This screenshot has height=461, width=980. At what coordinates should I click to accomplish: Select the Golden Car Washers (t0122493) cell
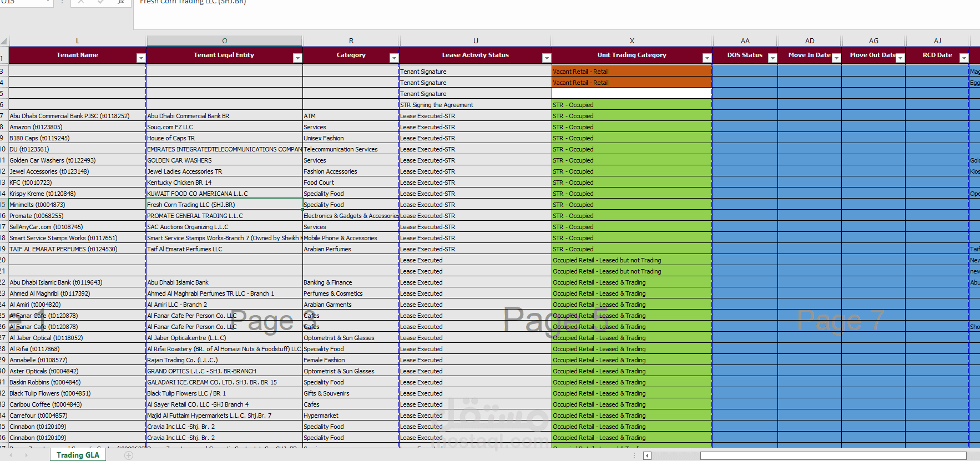[78, 160]
